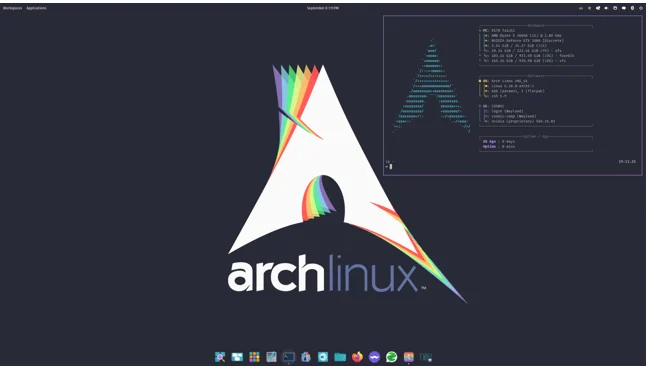Click the 19:11:25 timestamp in terminal

pos(627,161)
